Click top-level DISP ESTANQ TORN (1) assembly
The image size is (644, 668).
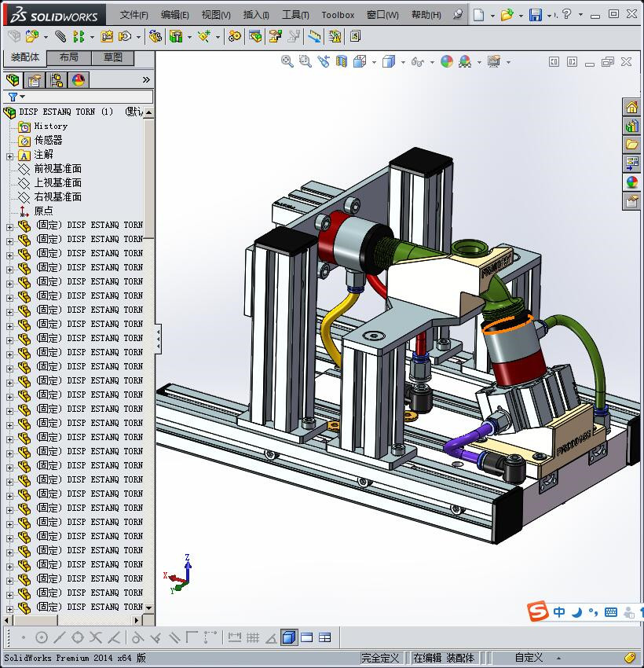click(65, 112)
